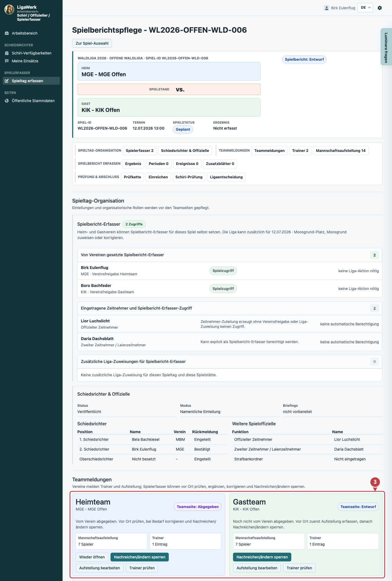Open the Schiri-Prüfung tab
The height and width of the screenshot is (581, 392).
tap(189, 177)
